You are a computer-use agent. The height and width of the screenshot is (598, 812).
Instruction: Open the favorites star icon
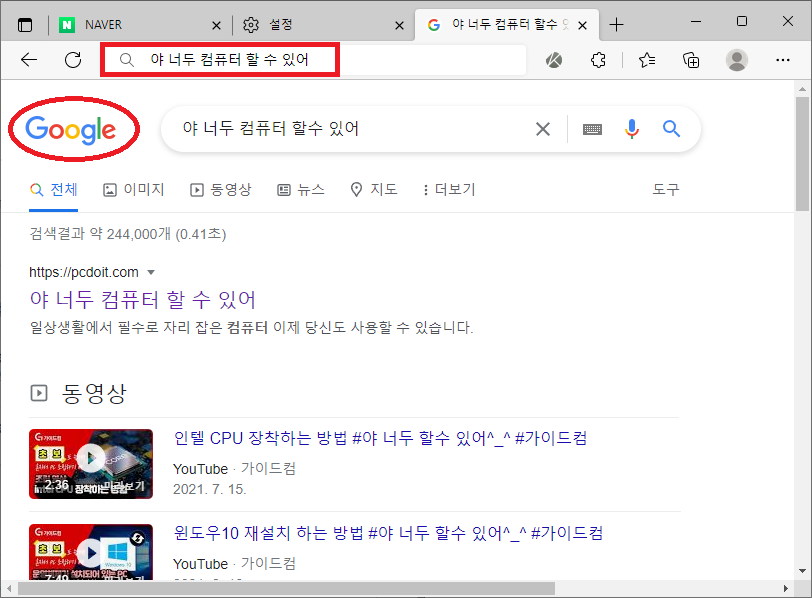(x=647, y=61)
